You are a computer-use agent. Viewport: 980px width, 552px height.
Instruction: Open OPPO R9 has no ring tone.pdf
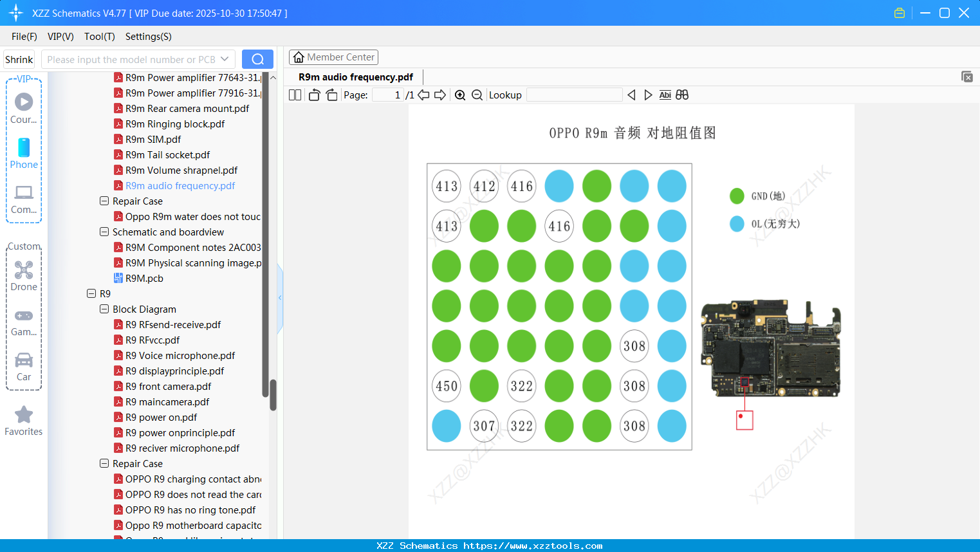pyautogui.click(x=190, y=510)
